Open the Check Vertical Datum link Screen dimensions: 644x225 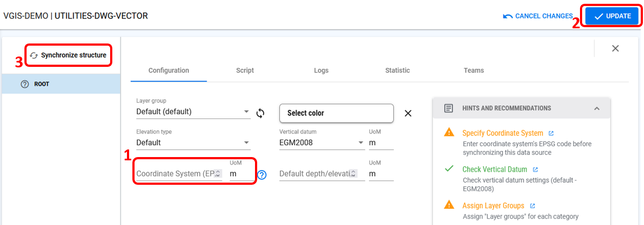[495, 169]
